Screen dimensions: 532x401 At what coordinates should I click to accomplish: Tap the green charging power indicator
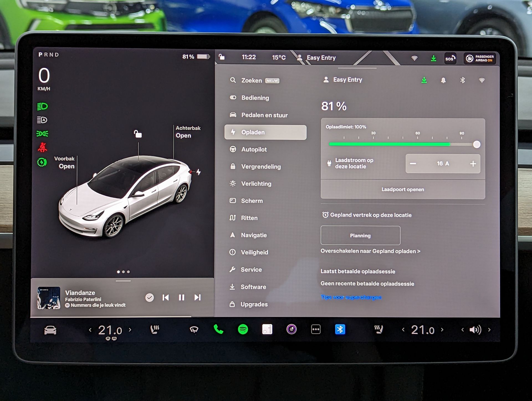(42, 162)
